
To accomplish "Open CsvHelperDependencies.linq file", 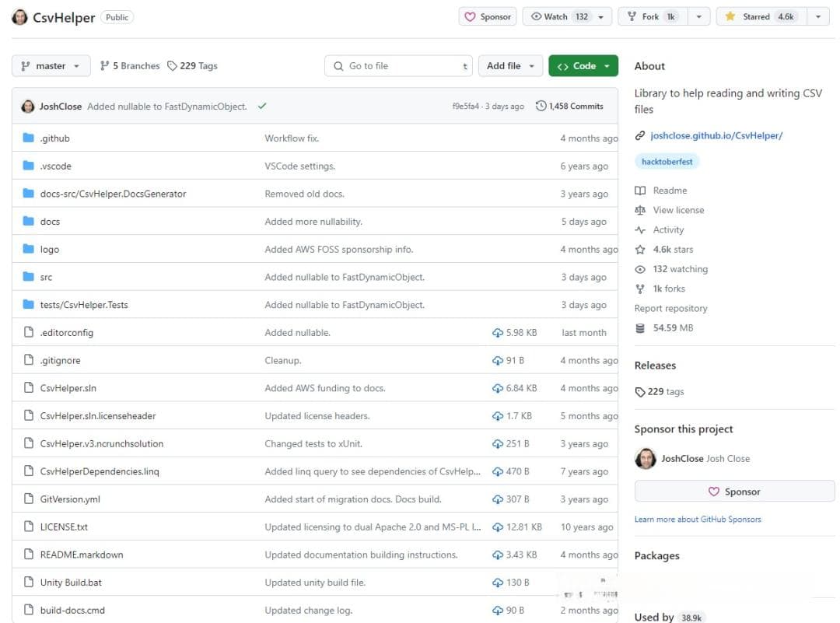I will coord(100,472).
